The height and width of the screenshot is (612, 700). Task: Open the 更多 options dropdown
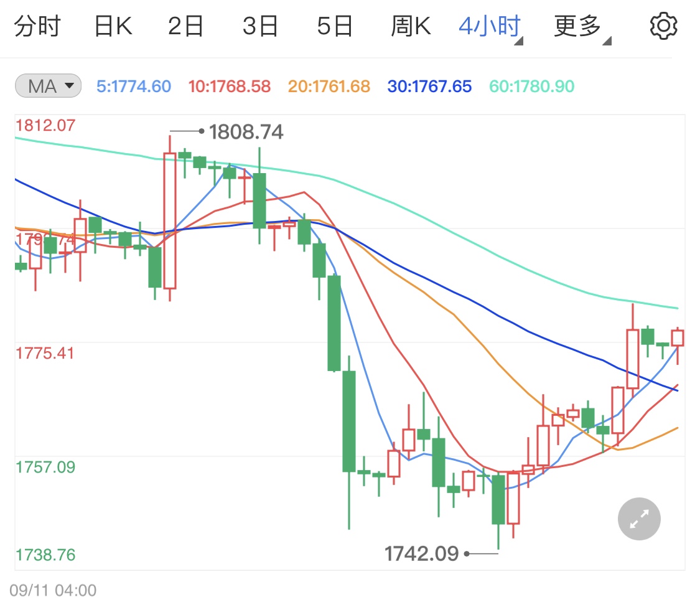577,26
